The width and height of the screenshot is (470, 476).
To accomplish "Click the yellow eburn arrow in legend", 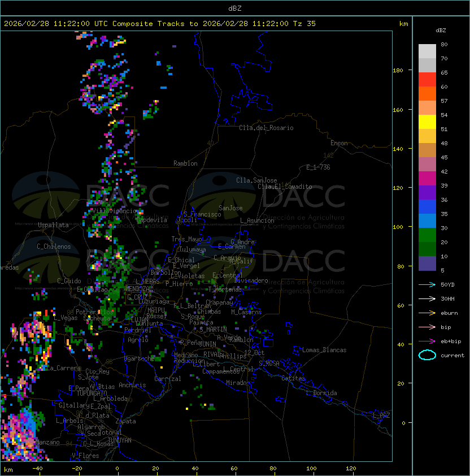I will coord(427,313).
